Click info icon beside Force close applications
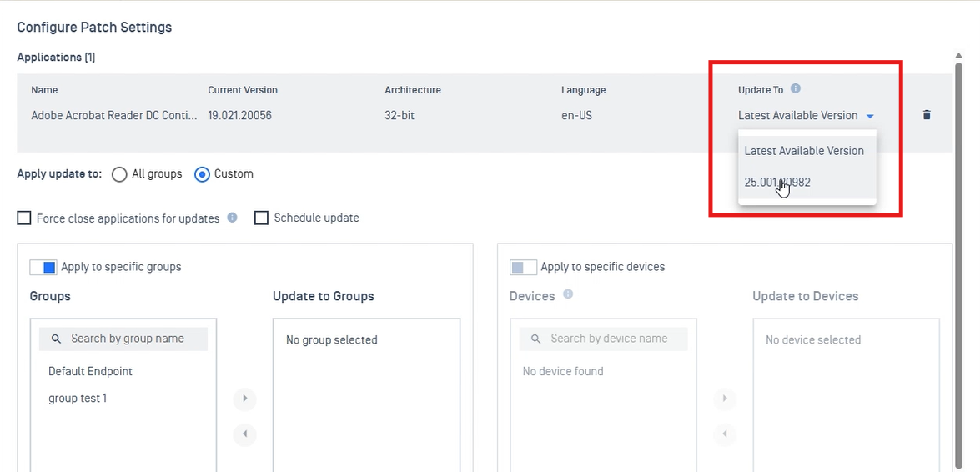The height and width of the screenshot is (472, 980). click(233, 218)
